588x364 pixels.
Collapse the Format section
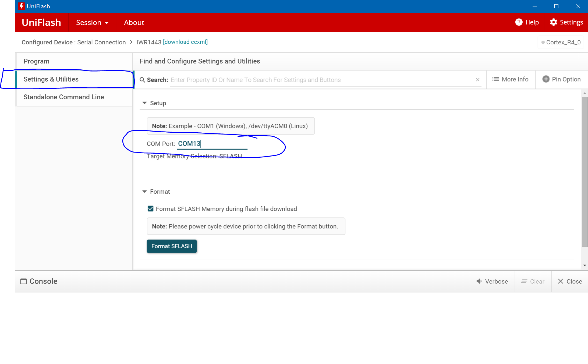(x=144, y=192)
